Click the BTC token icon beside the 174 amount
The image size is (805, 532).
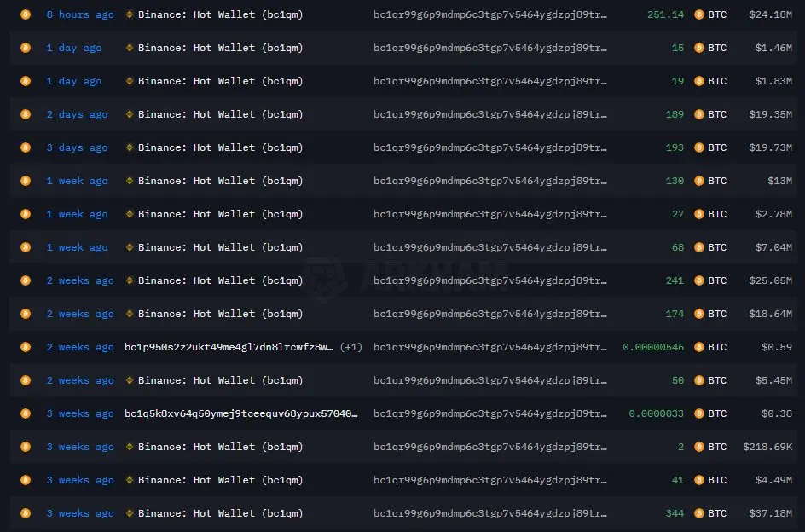(698, 314)
